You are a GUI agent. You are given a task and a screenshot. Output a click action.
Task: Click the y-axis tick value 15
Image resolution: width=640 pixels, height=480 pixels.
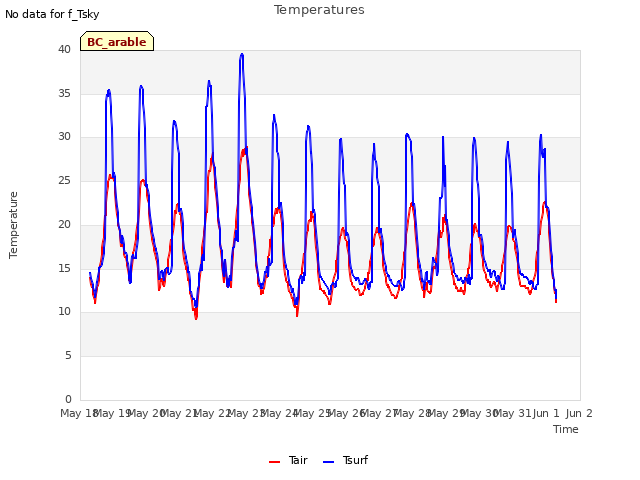pos(64,268)
